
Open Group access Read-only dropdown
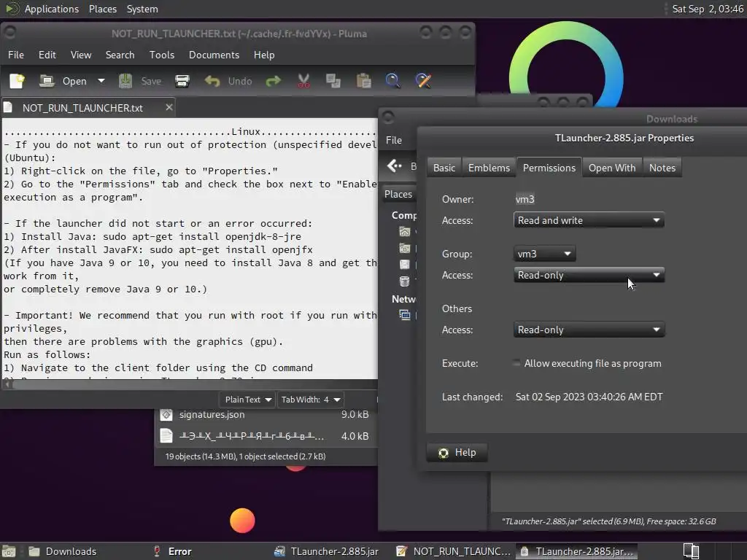(589, 275)
